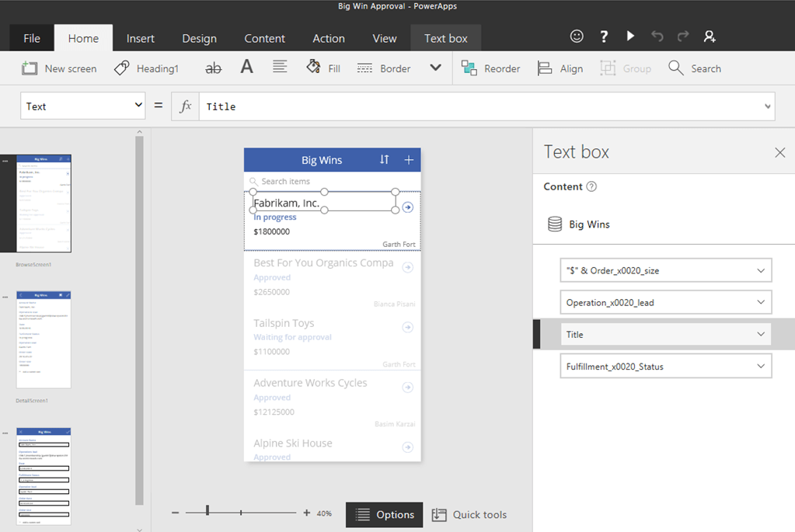This screenshot has height=532, width=795.
Task: Open the help question mark
Action: click(603, 37)
